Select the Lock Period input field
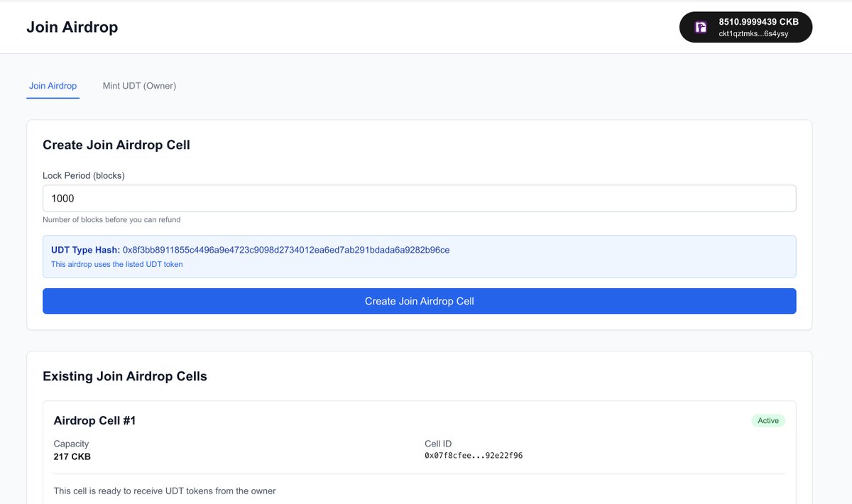The height and width of the screenshot is (504, 852). coord(419,198)
